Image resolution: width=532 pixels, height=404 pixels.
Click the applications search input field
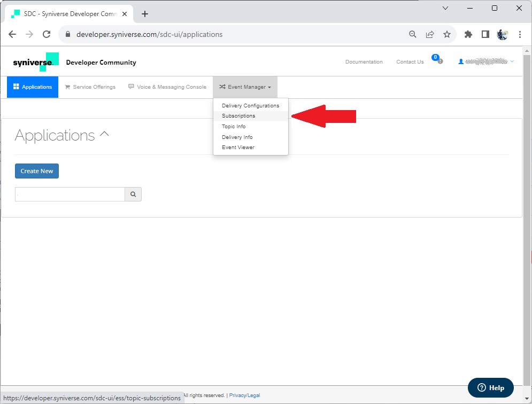tap(70, 195)
